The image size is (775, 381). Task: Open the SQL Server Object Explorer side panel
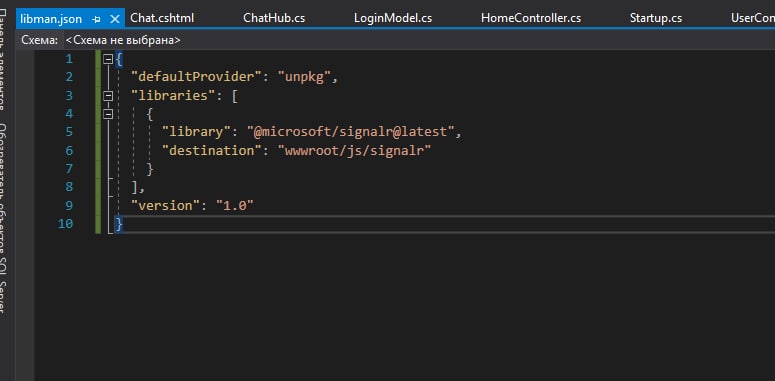3,217
